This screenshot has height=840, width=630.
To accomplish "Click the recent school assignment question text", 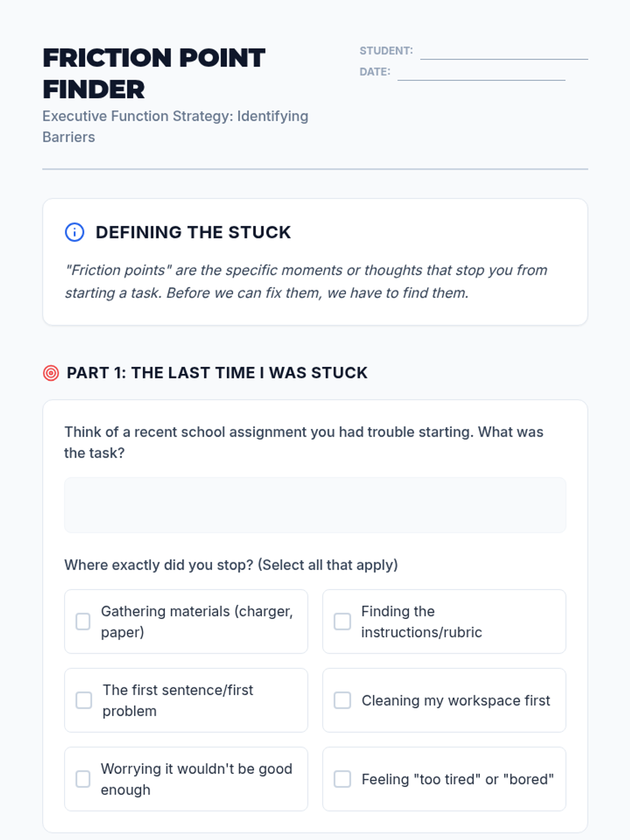I will click(x=303, y=442).
